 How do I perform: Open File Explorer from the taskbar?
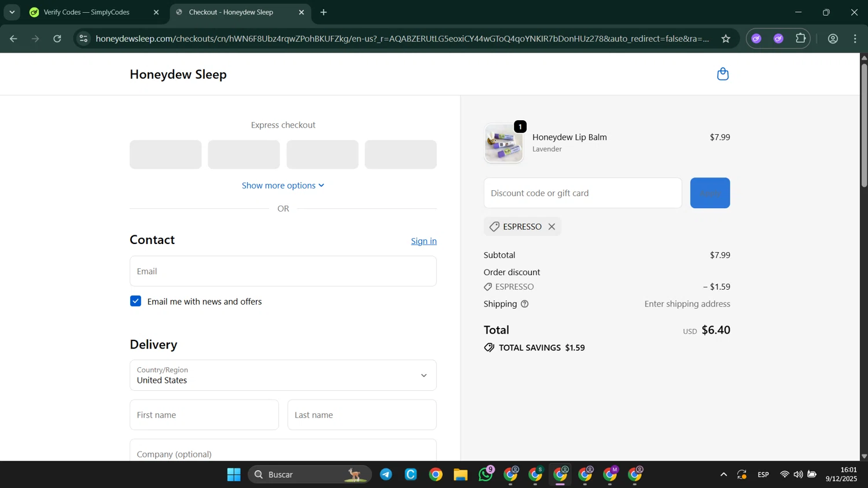(x=461, y=475)
